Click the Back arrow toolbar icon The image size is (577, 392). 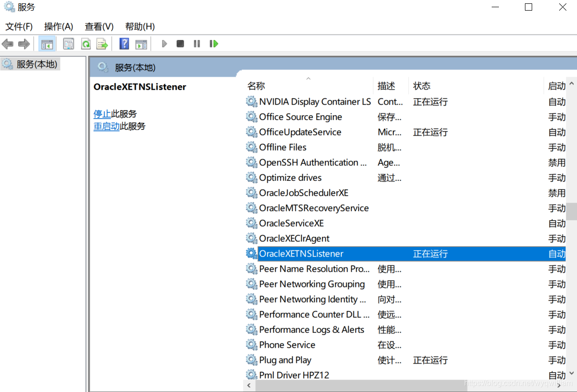(8, 44)
